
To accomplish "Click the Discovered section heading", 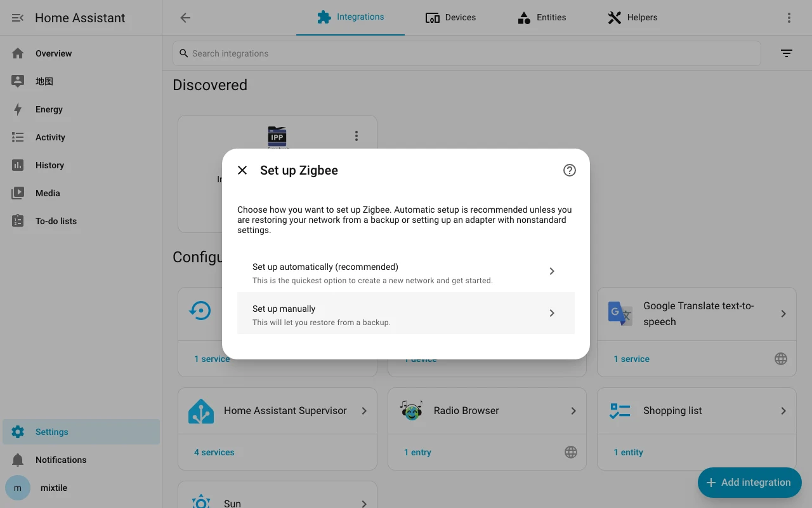I will (x=210, y=85).
